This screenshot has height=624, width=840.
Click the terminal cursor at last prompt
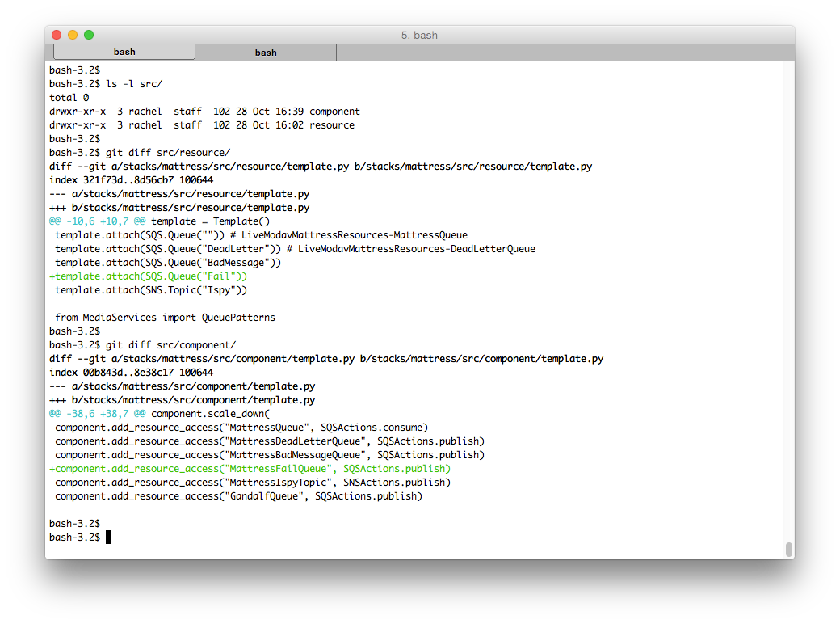point(109,538)
